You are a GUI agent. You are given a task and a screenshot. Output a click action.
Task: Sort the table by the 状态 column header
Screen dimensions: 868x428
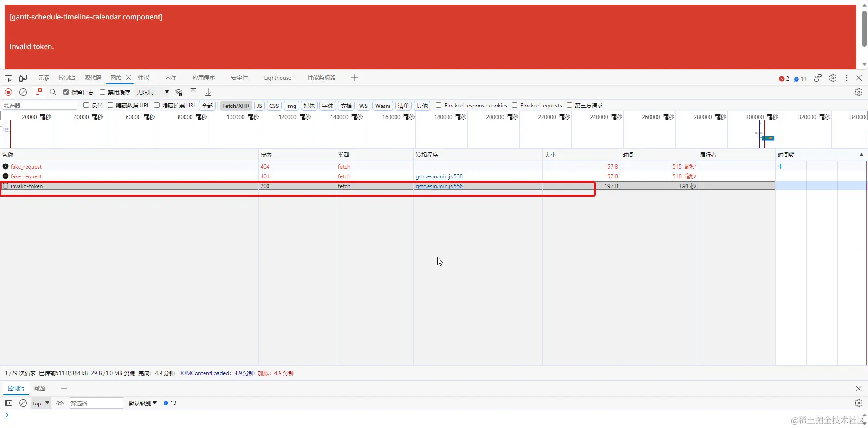click(297, 155)
